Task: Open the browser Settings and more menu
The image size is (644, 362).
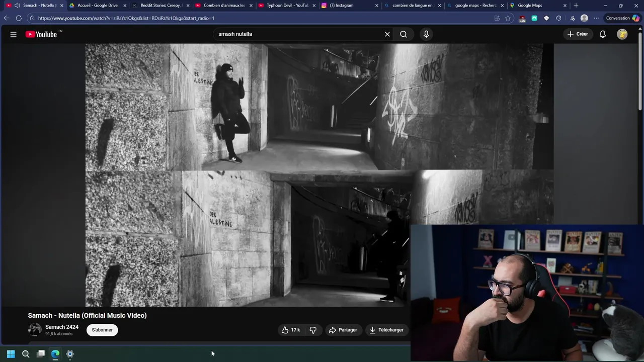Action: [596, 18]
